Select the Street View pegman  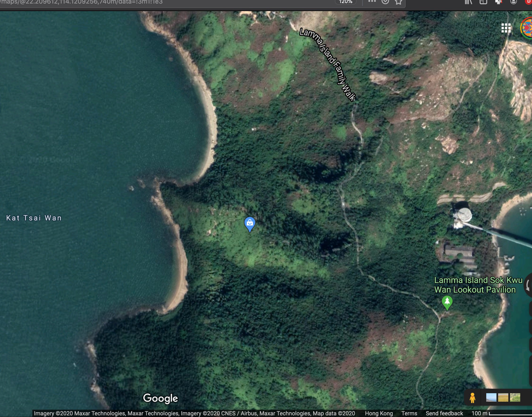pos(472,398)
